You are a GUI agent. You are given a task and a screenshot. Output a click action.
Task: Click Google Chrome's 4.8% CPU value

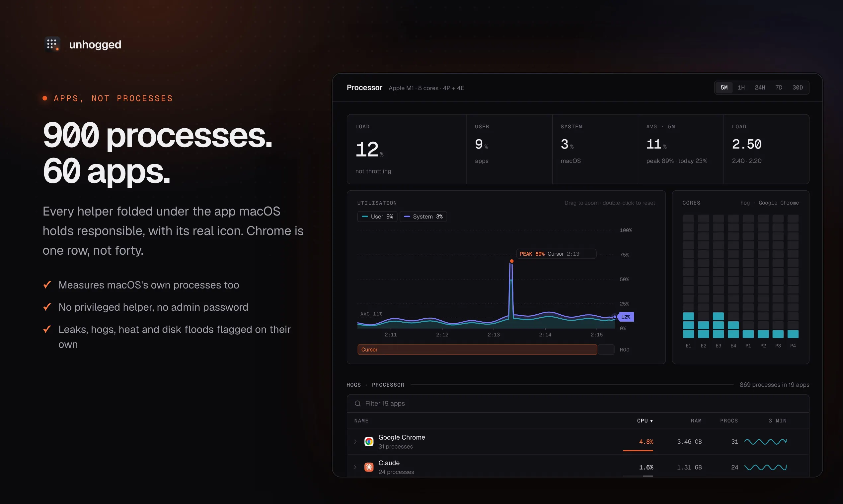[x=646, y=442]
